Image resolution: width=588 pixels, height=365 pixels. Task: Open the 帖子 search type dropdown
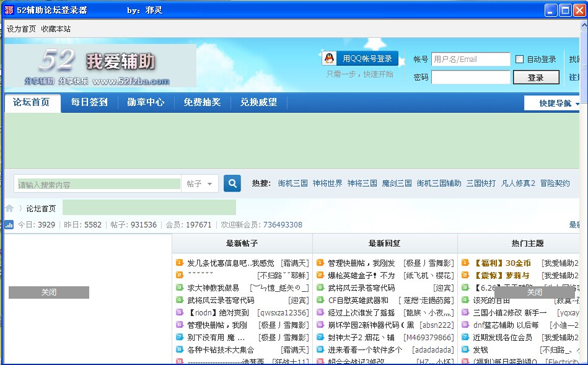click(x=200, y=183)
